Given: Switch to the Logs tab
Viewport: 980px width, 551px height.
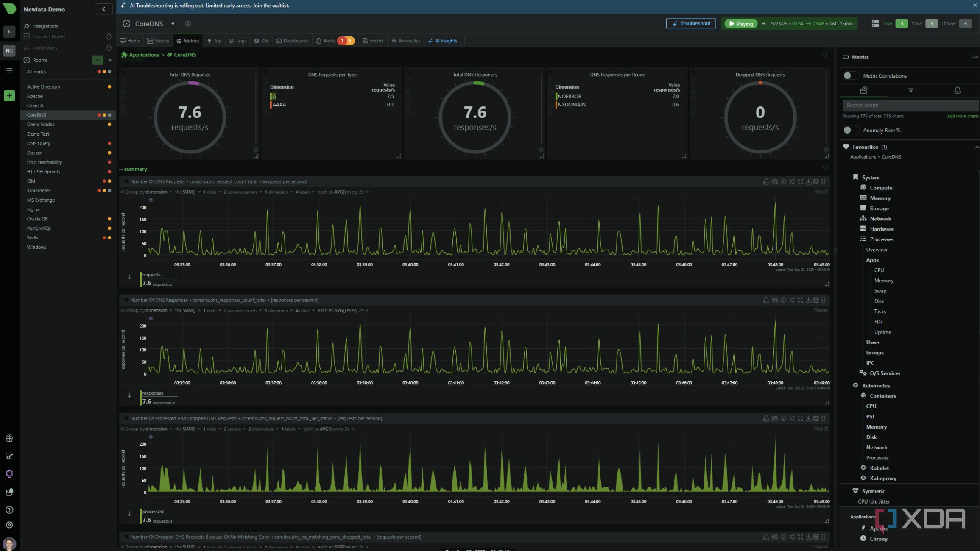Looking at the screenshot, I should (x=237, y=41).
